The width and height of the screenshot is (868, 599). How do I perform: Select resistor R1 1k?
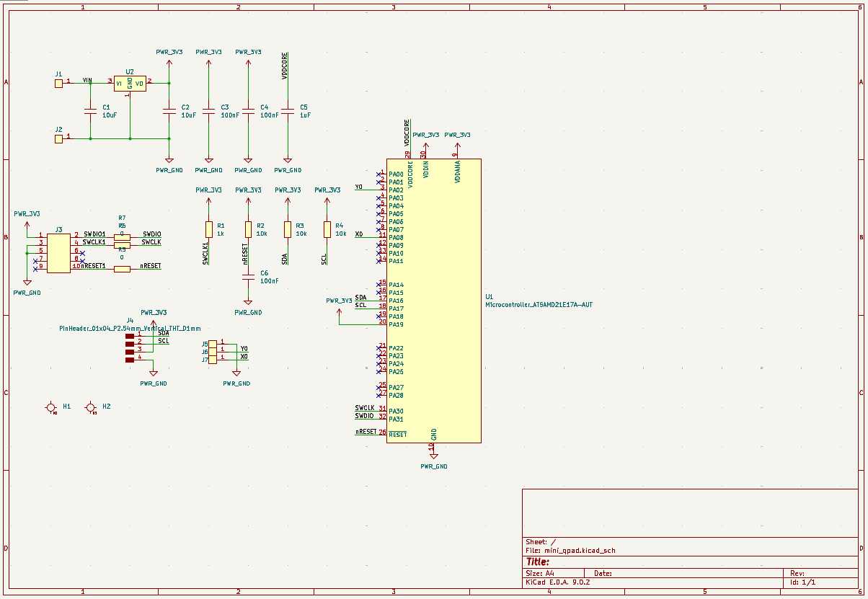click(x=209, y=229)
